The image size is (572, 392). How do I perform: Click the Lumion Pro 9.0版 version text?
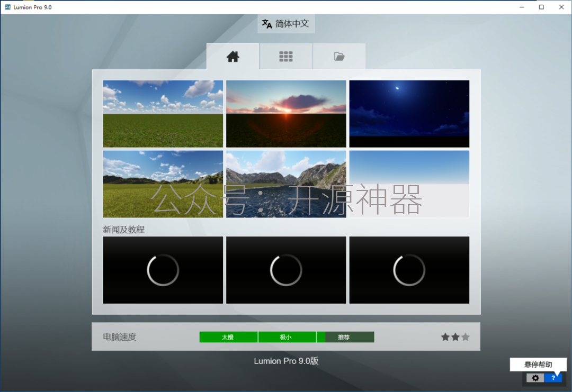tap(286, 361)
